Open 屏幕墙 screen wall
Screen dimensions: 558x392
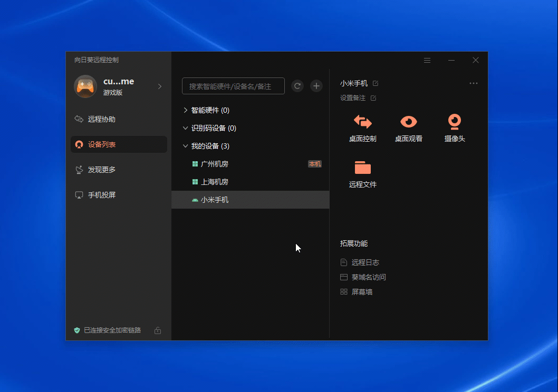[357, 292]
